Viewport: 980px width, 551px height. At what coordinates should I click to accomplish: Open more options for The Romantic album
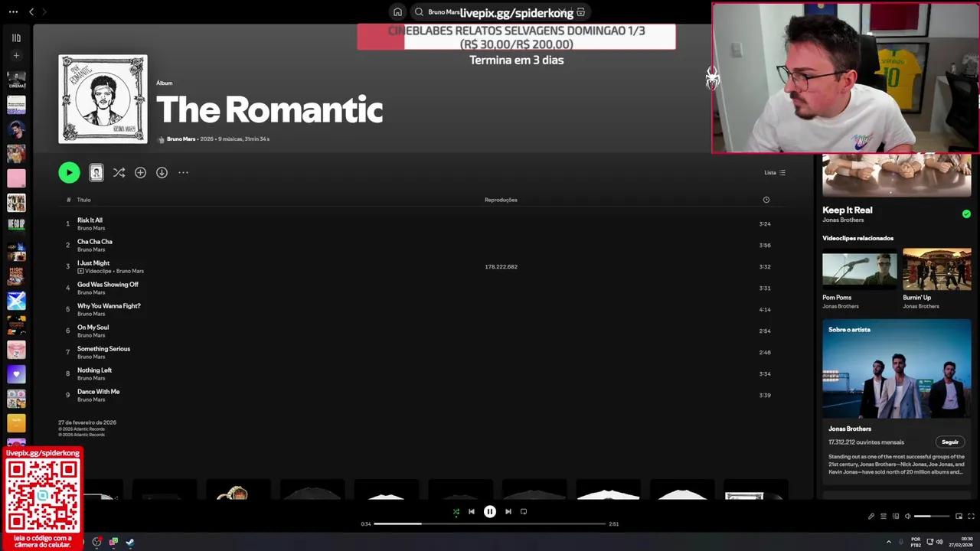(x=183, y=173)
